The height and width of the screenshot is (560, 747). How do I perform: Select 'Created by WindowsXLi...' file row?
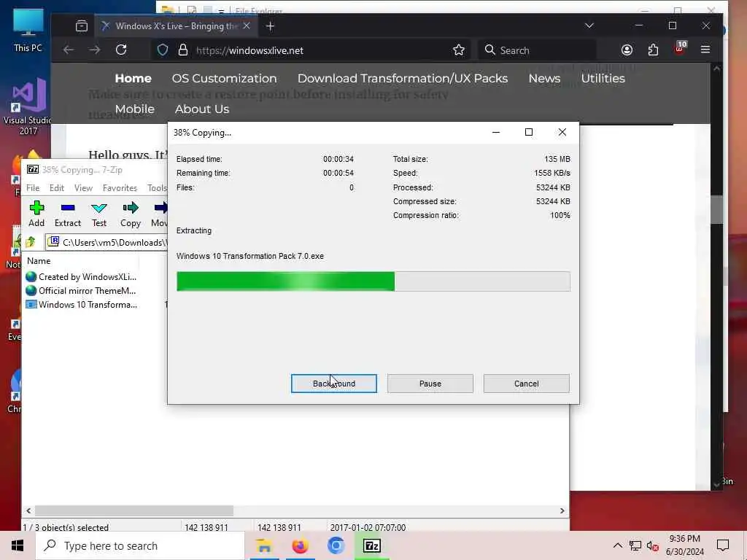click(81, 276)
